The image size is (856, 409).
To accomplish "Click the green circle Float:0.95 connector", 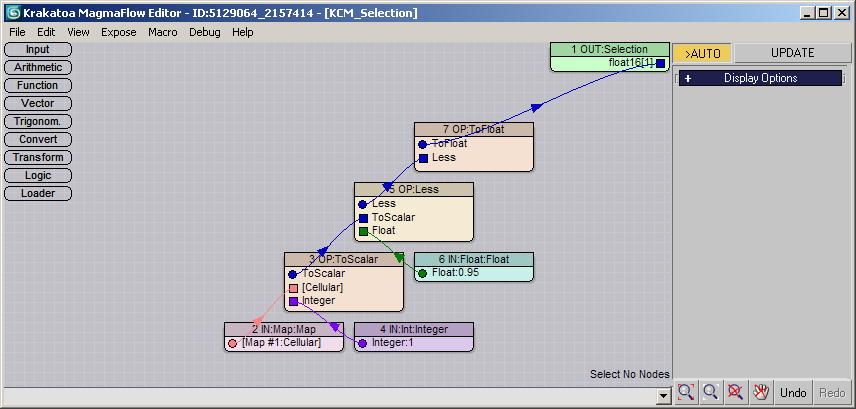I will 422,274.
